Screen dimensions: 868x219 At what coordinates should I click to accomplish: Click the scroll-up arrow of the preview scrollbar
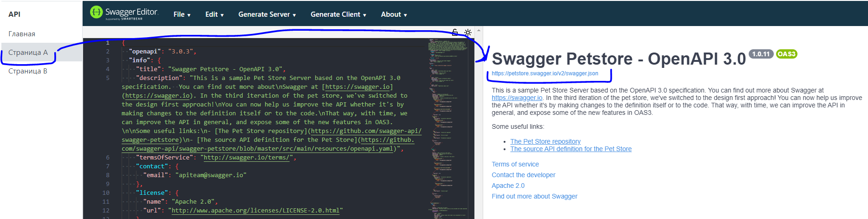coord(479,30)
